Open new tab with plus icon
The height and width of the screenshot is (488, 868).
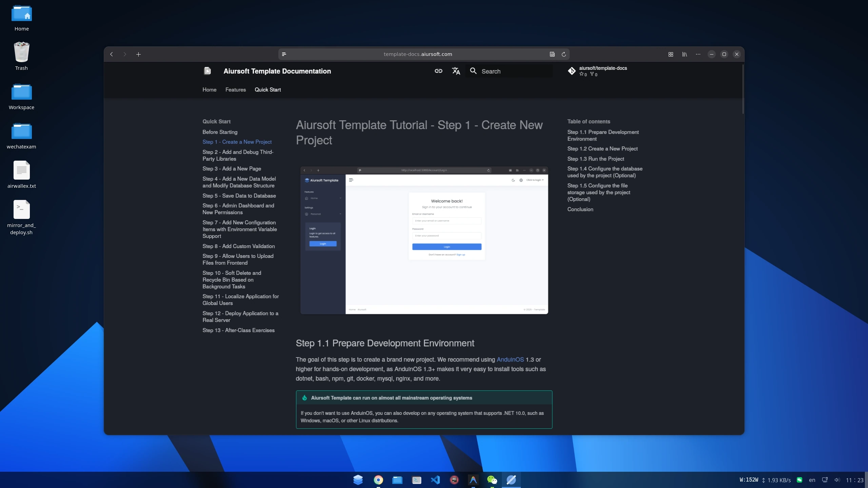(138, 54)
